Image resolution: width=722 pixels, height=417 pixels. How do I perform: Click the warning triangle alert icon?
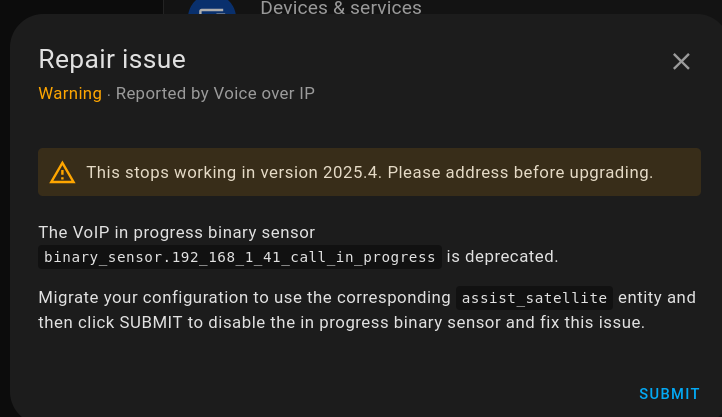(63, 172)
